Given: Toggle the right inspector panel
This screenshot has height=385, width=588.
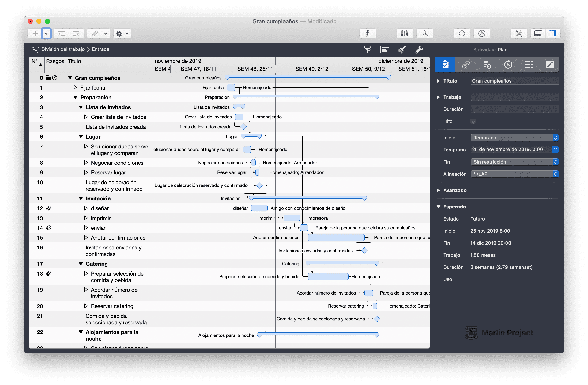Looking at the screenshot, I should tap(552, 33).
